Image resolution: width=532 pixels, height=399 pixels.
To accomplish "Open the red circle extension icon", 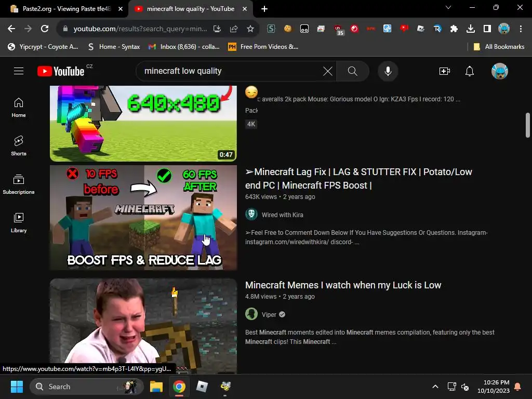I will point(354,29).
